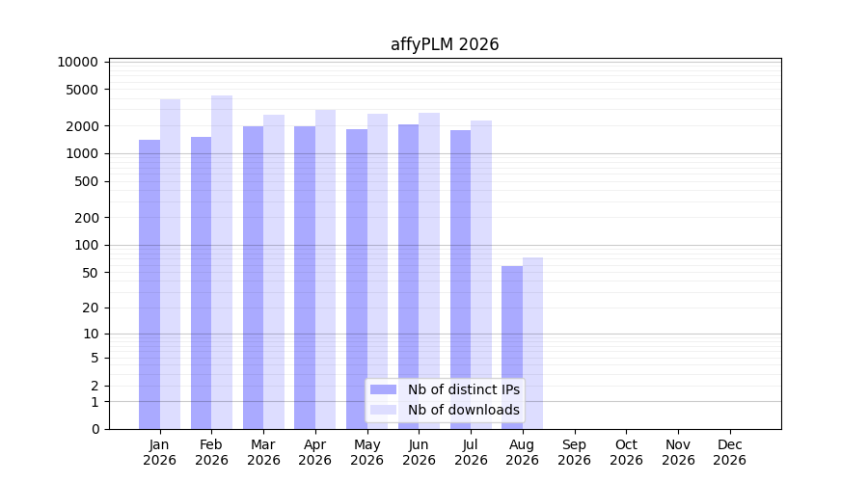
Task: Click the May 2026 distinct IPs bar
Action: pyautogui.click(x=357, y=280)
